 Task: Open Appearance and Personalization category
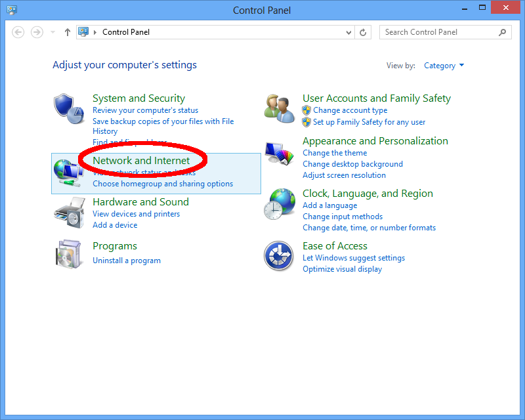coord(375,141)
